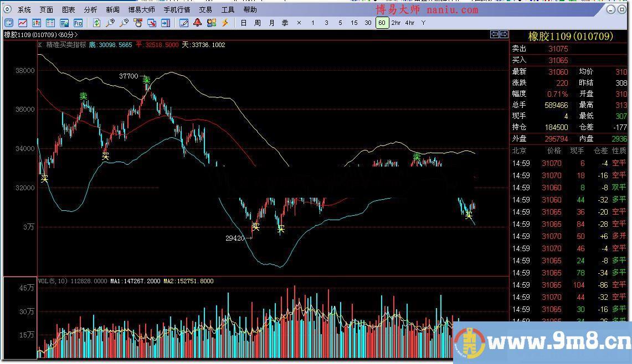Click the two-people users toolbar icon
632x364 pixels.
point(211,23)
